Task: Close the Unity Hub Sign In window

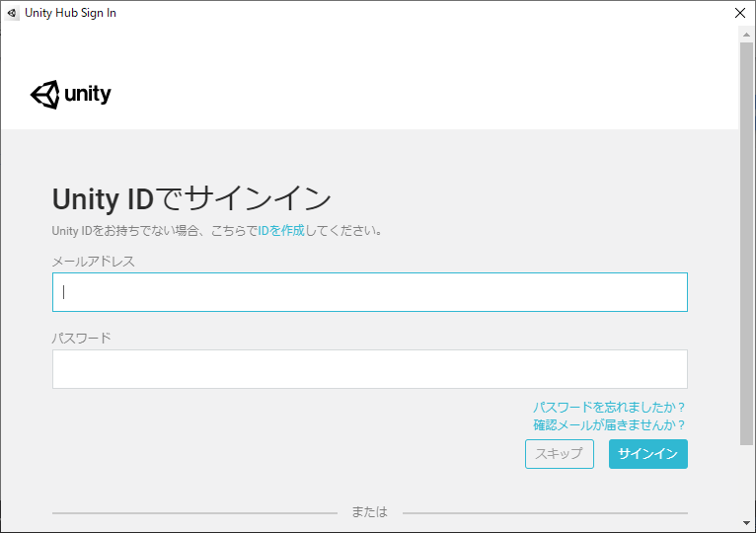Action: point(740,13)
